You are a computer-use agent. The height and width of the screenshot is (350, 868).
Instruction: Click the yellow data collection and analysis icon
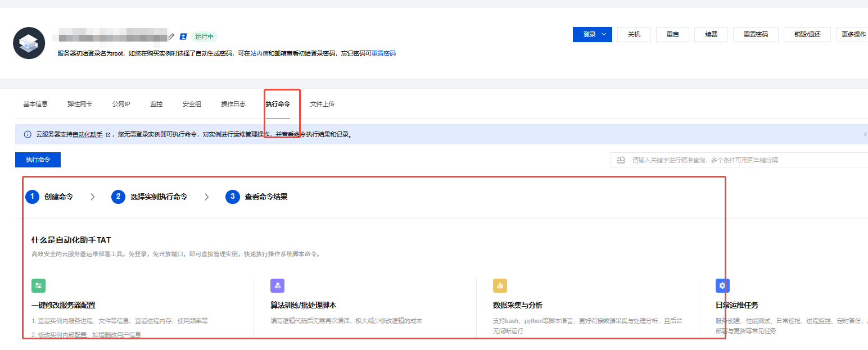500,286
